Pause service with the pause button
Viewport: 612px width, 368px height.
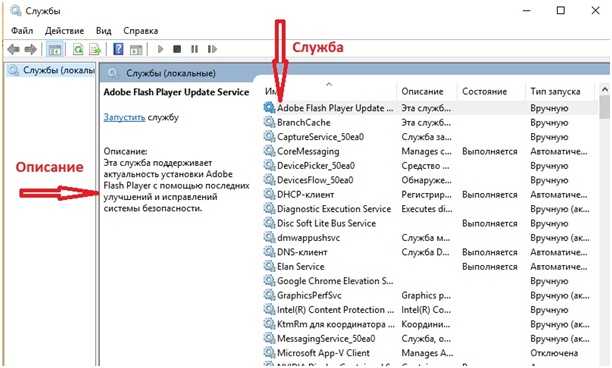[x=194, y=49]
